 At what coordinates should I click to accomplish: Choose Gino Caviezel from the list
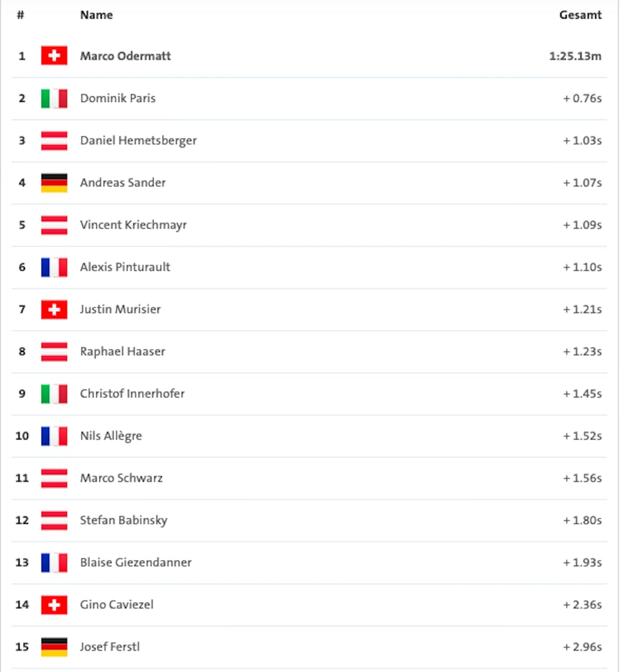coord(117,604)
